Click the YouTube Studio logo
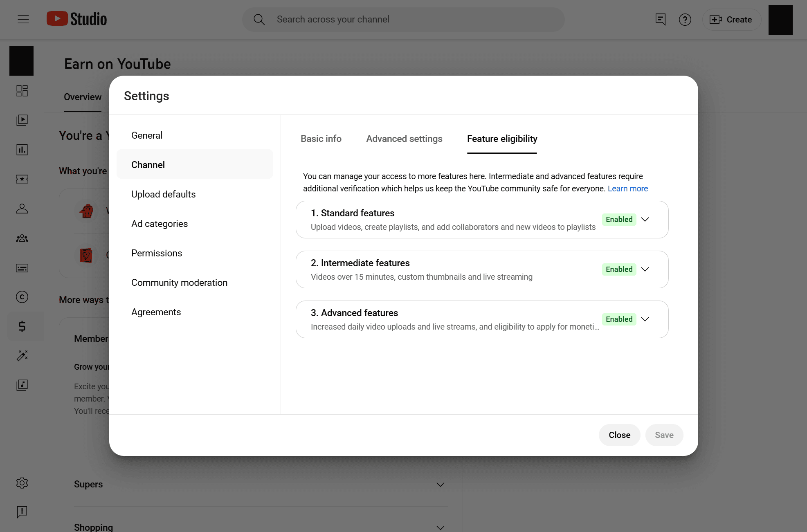This screenshot has width=807, height=532. (x=76, y=19)
